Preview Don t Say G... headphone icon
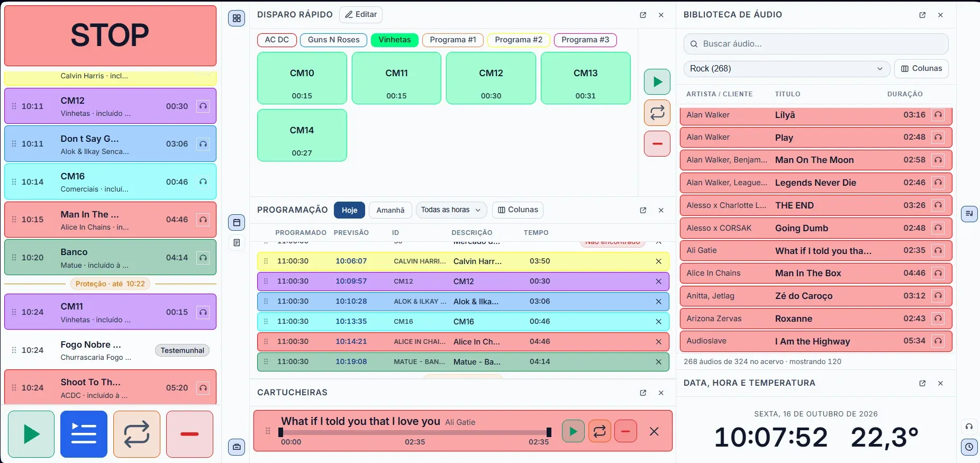This screenshot has width=980, height=463. coord(203,144)
